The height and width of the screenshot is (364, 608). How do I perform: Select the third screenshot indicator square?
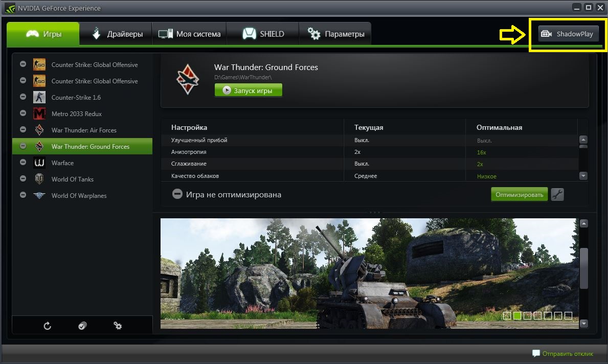tap(527, 315)
